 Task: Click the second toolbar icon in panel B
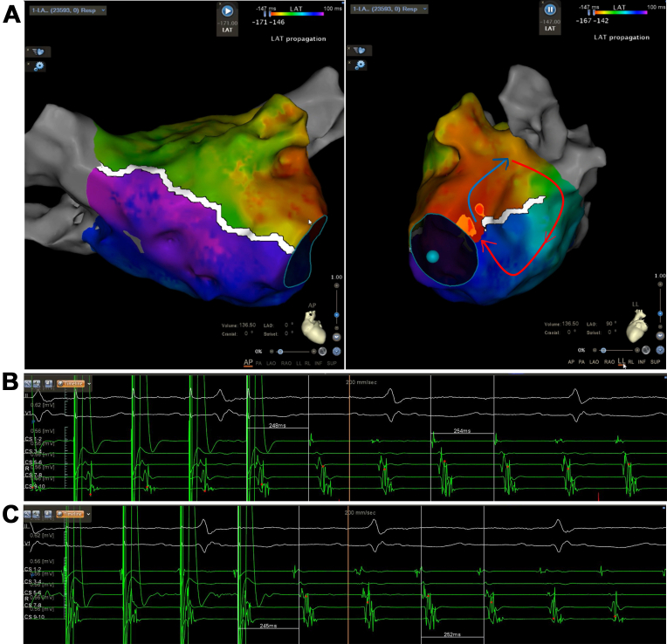(x=37, y=384)
